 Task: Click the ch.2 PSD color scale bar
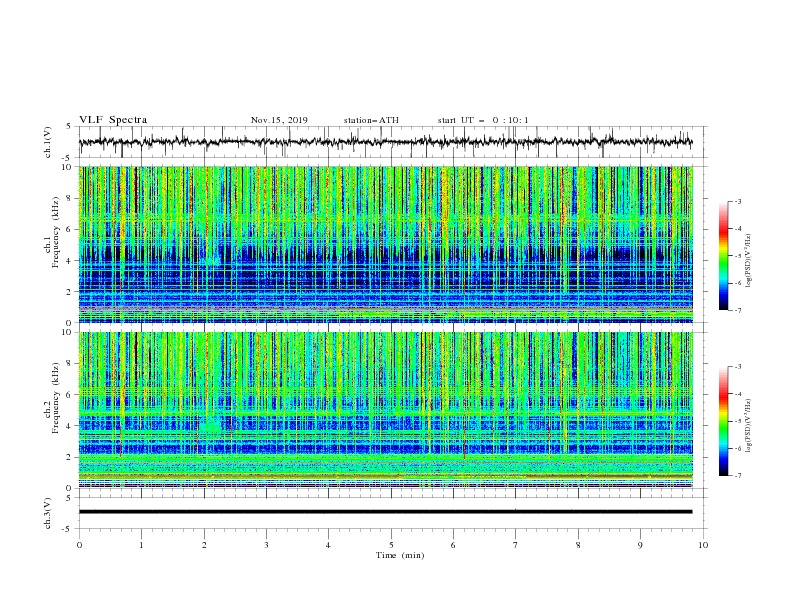[x=723, y=421]
